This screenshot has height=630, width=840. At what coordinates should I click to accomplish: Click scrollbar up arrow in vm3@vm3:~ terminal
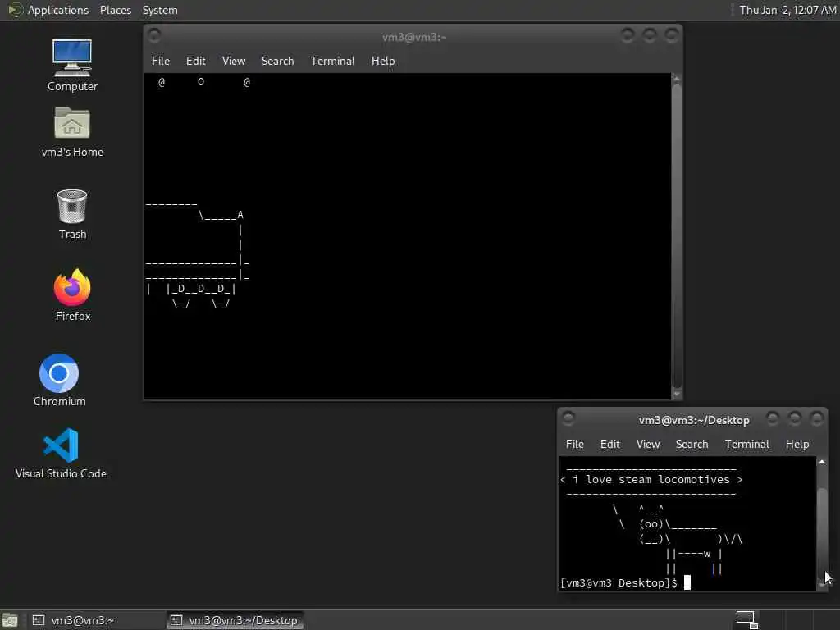tap(677, 79)
